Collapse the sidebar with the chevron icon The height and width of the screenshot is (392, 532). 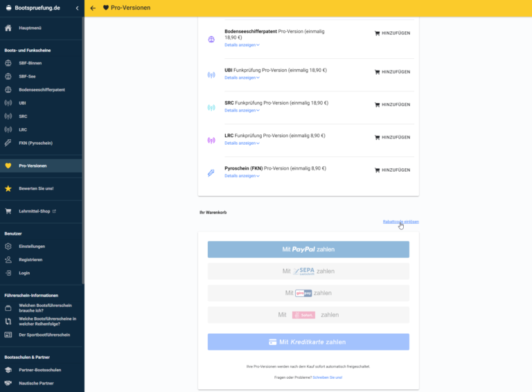tap(76, 8)
